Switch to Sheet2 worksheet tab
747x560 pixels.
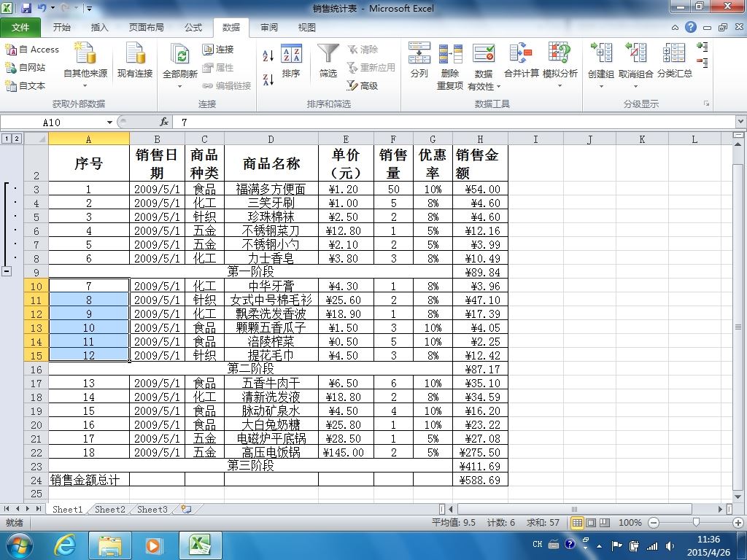pyautogui.click(x=109, y=509)
